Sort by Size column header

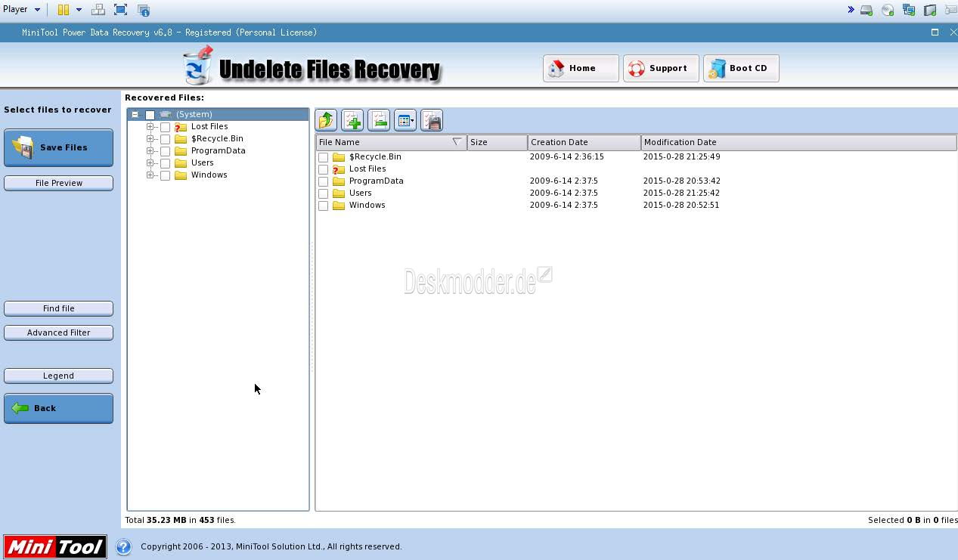498,142
